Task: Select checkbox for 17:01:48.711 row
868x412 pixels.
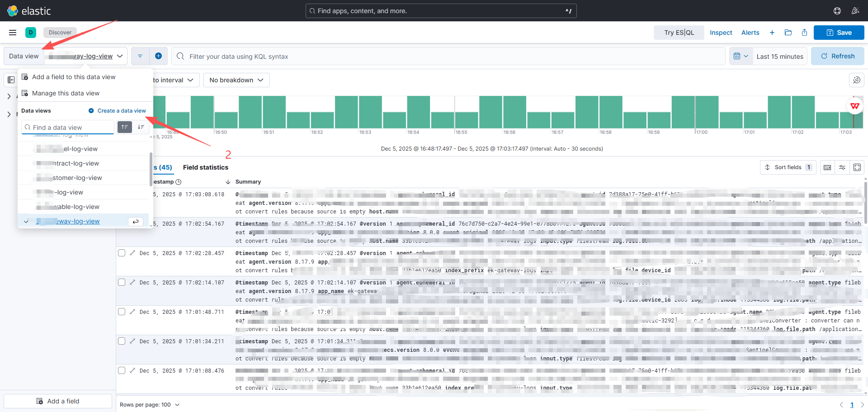Action: 122,312
